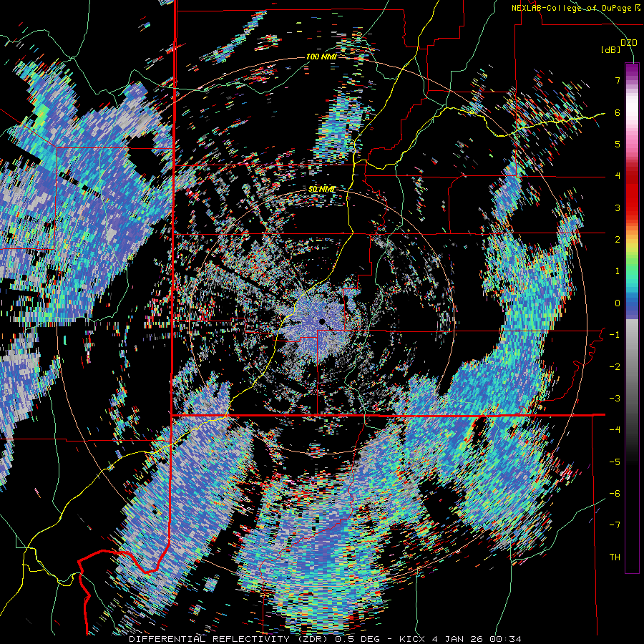Select the positive 2 scale label
Viewport: 644px width, 644px height.
click(618, 240)
